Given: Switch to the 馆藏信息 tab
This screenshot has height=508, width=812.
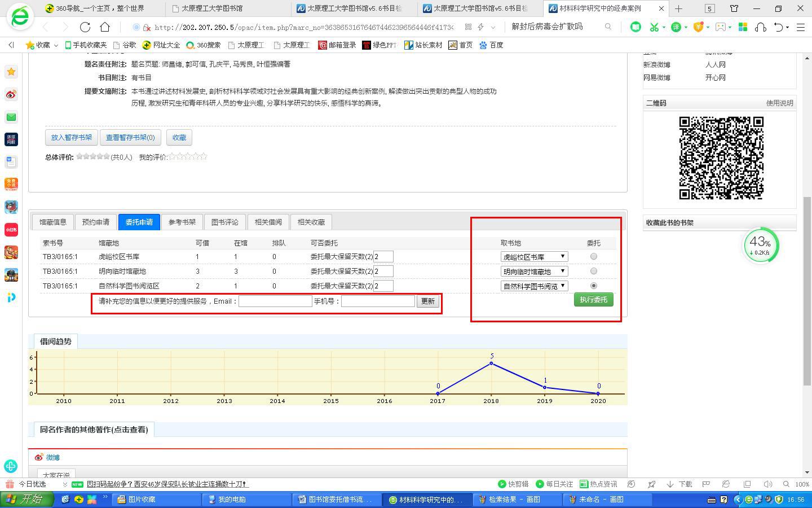Looking at the screenshot, I should (53, 222).
